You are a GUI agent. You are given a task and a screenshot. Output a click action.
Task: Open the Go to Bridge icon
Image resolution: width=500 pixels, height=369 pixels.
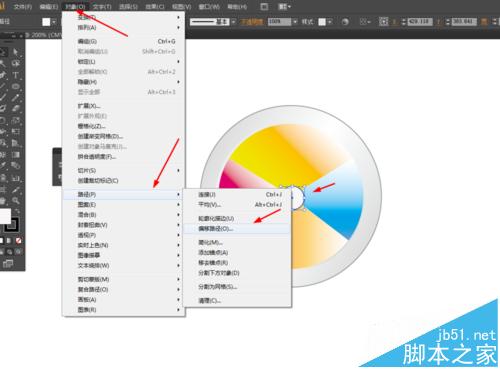[264, 6]
